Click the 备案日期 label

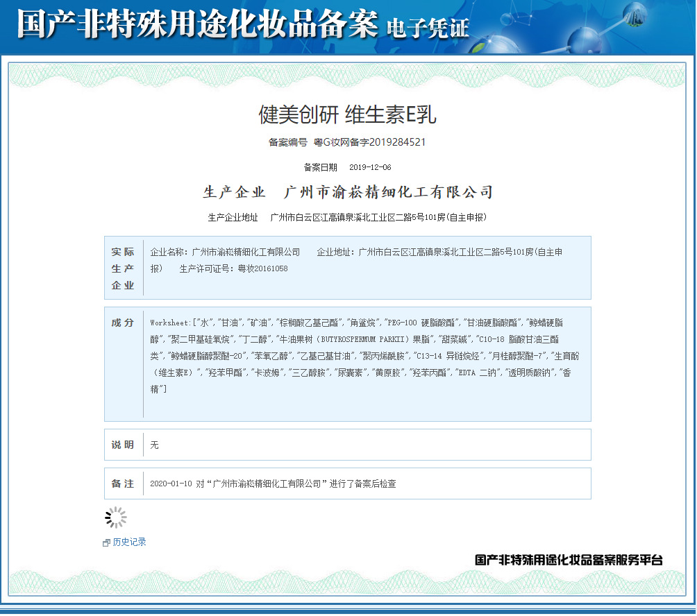point(321,167)
